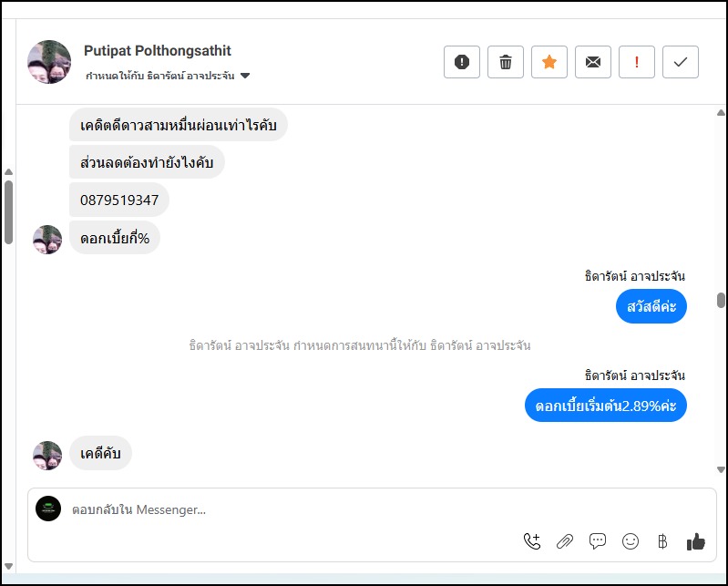
Task: Open the assigned-to agent dropdown arrow
Action: tap(245, 76)
